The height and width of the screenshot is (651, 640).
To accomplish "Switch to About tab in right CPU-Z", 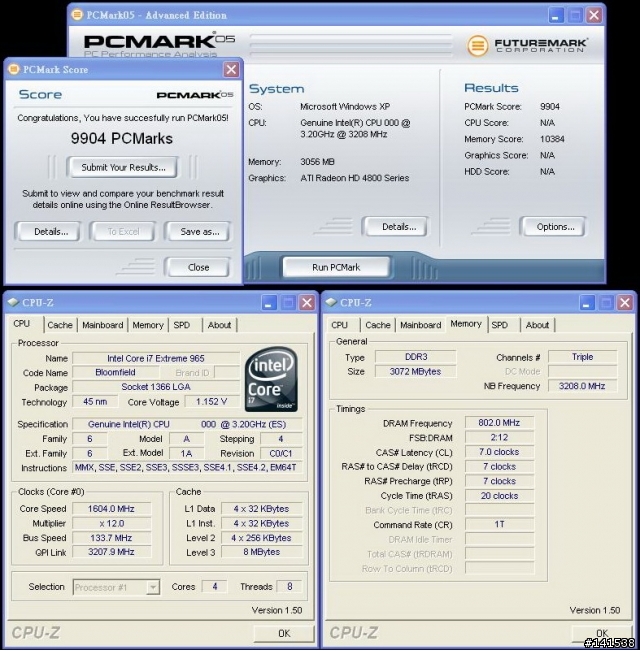I will [x=537, y=325].
